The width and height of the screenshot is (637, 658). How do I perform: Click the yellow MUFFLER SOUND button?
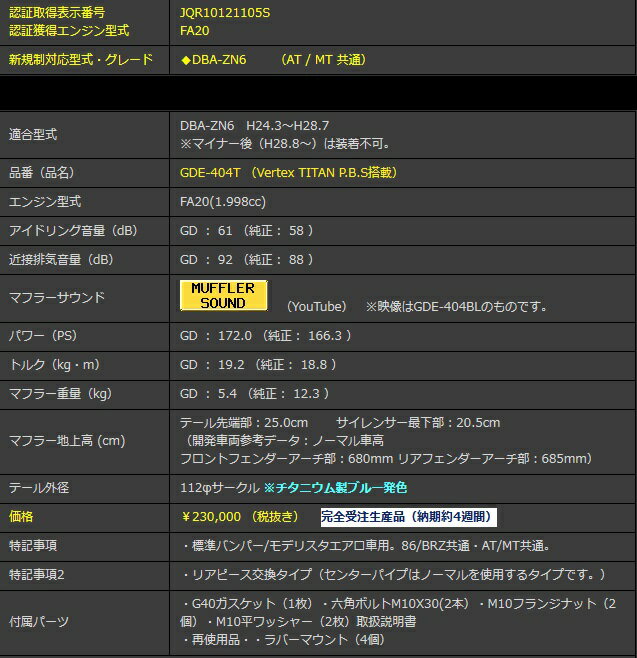pyautogui.click(x=223, y=295)
